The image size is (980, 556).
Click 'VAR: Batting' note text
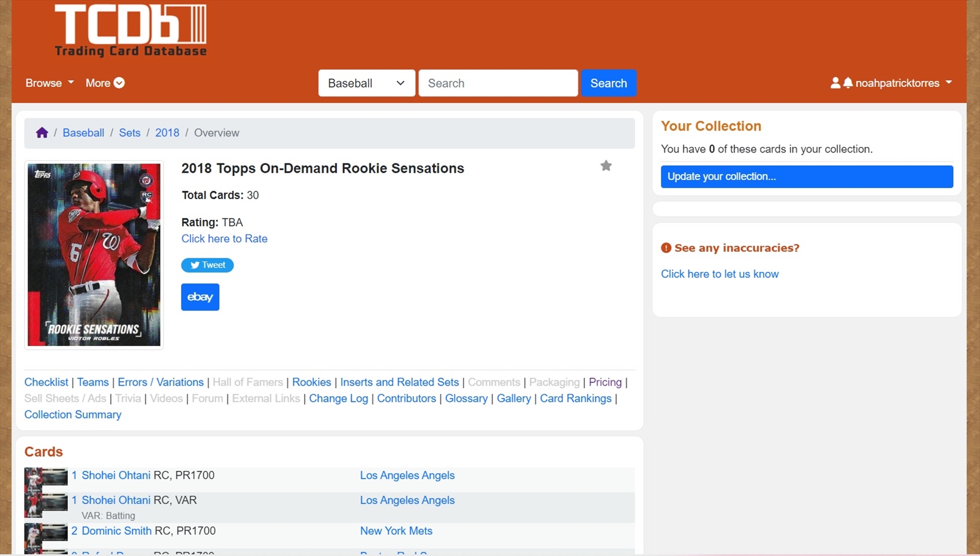coord(108,516)
